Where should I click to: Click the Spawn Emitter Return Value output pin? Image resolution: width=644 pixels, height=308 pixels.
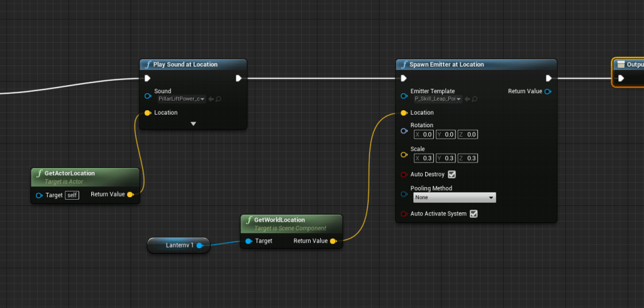(x=548, y=92)
